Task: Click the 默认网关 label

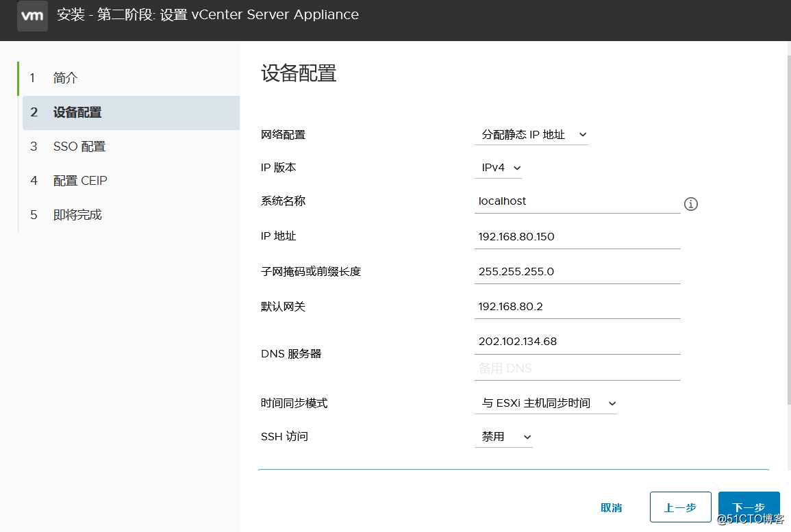Action: point(283,307)
